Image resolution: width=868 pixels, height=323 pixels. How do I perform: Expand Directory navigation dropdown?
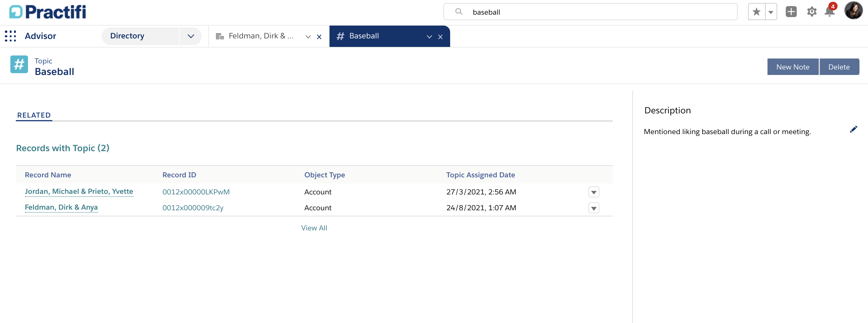pyautogui.click(x=191, y=36)
